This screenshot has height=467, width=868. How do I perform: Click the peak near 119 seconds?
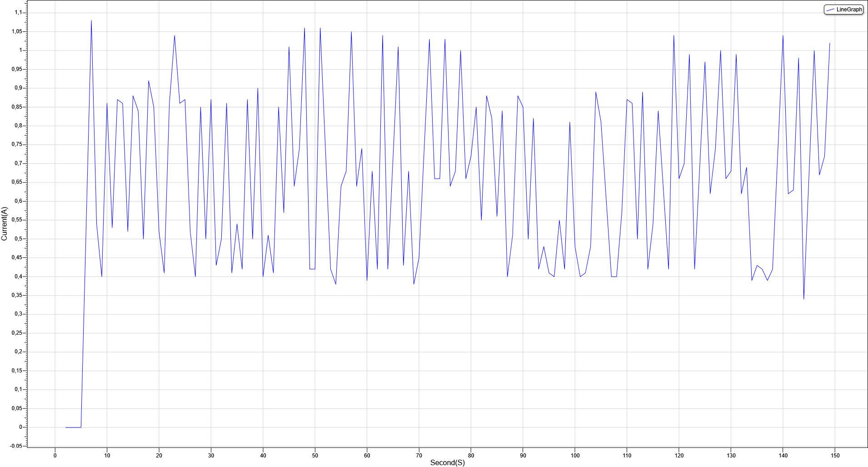coord(673,35)
